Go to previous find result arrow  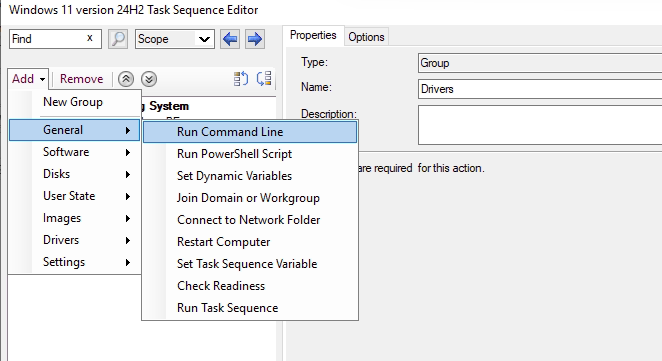[230, 39]
